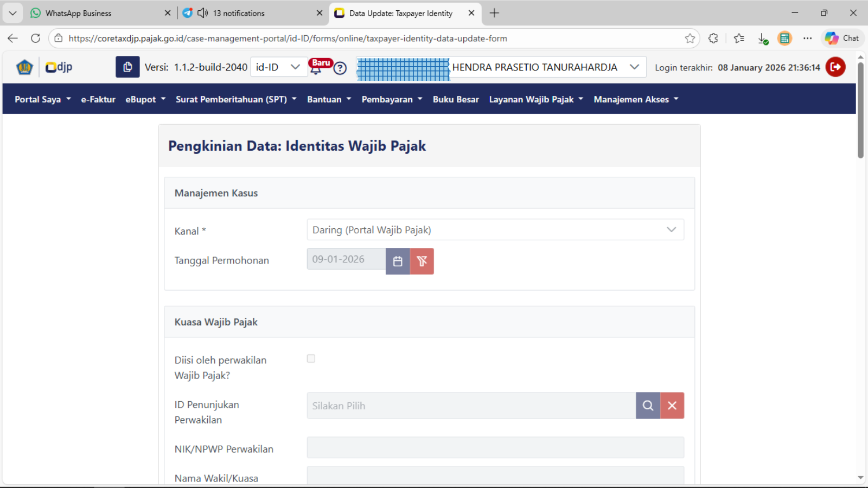This screenshot has height=488, width=868.
Task: Clear ID Penunjukan Perwakilan with red X
Action: pos(672,406)
